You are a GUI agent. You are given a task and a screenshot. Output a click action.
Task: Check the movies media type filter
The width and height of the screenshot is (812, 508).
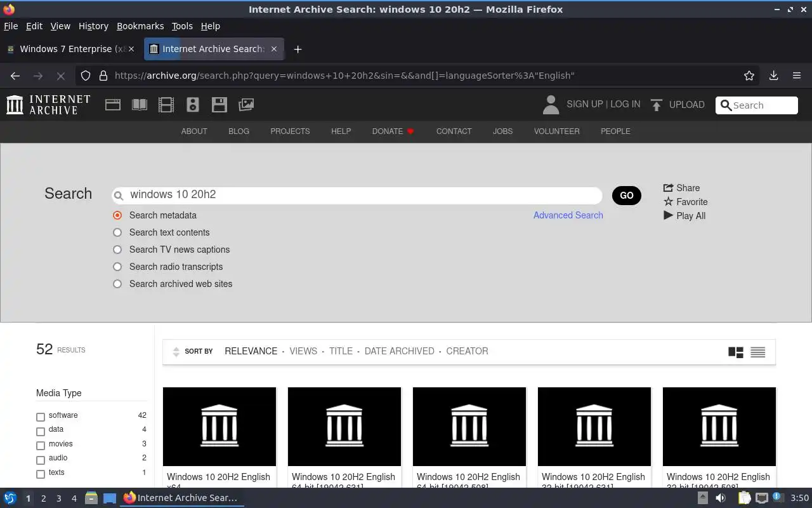[41, 446]
